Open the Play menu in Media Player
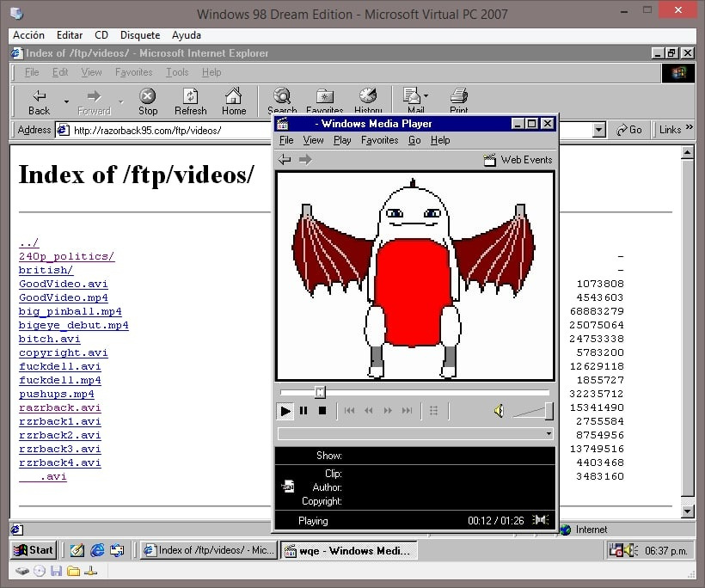Screen dimensions: 705x588 (342, 140)
